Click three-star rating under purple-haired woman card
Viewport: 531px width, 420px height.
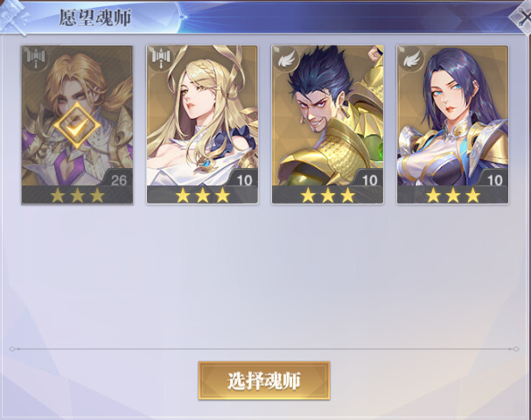[453, 195]
